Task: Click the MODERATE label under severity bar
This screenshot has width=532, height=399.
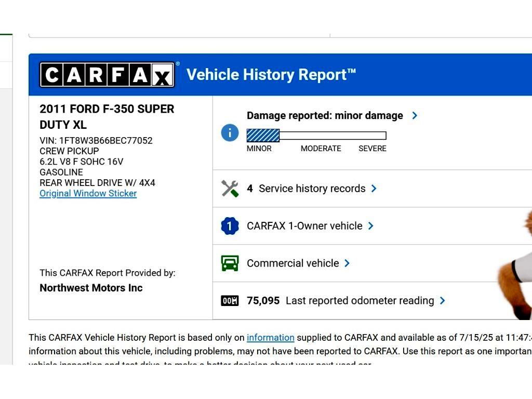Action: click(x=321, y=149)
